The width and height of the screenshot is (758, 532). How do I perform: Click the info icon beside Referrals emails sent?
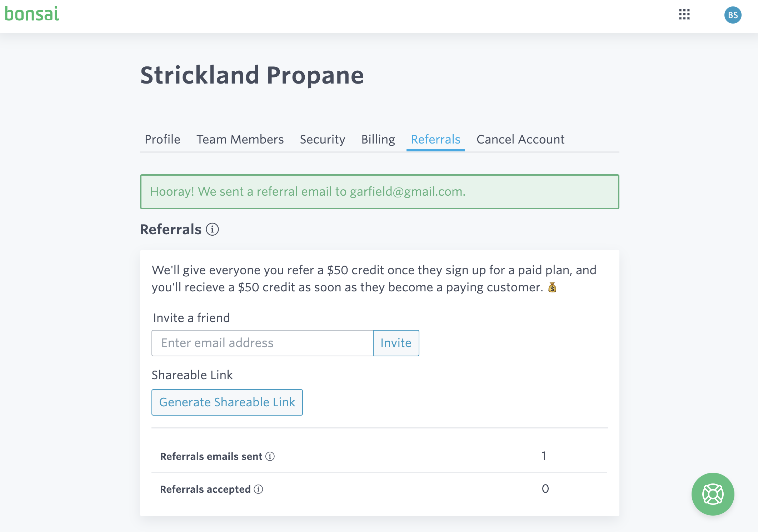click(270, 456)
